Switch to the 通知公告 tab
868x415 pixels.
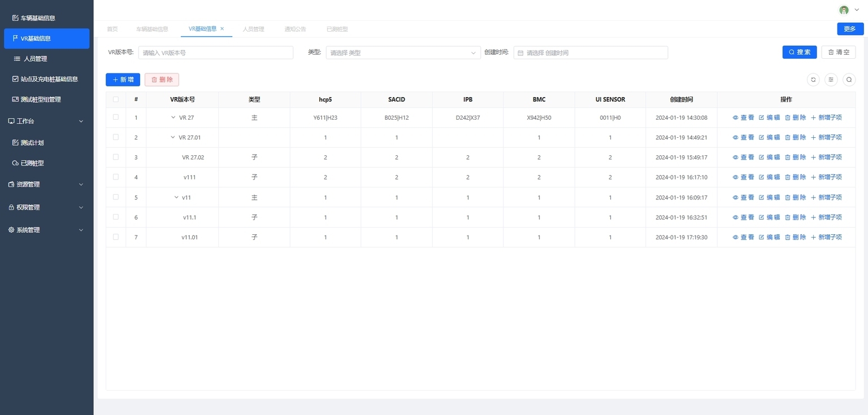295,29
